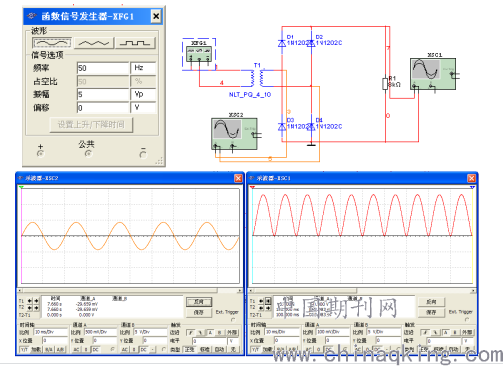Screen dimensions: 503x366
Task: Select the T1 transformer symbol
Action: tap(257, 78)
